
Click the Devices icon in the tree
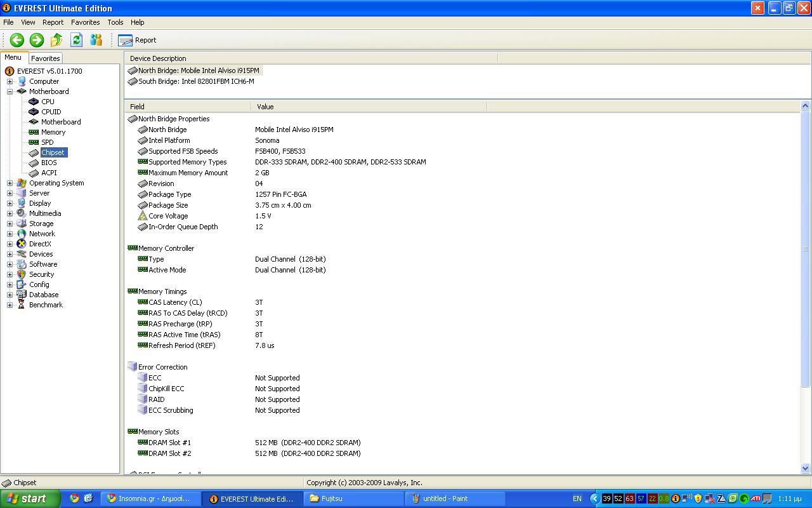point(22,254)
